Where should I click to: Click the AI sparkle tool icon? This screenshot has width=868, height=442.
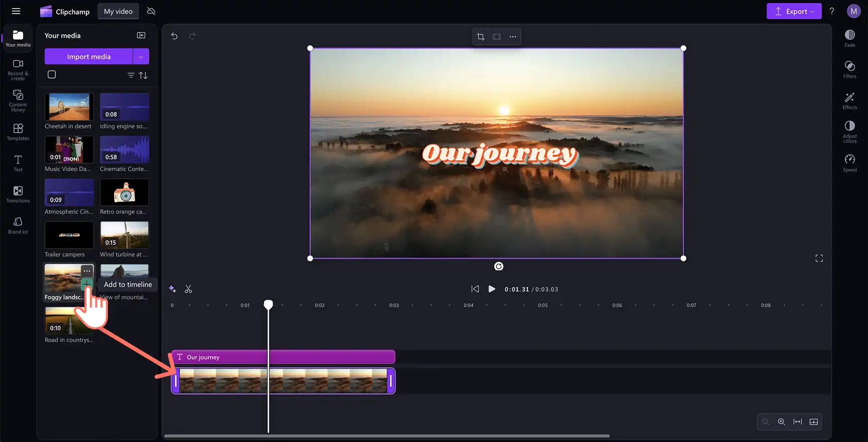pyautogui.click(x=172, y=289)
